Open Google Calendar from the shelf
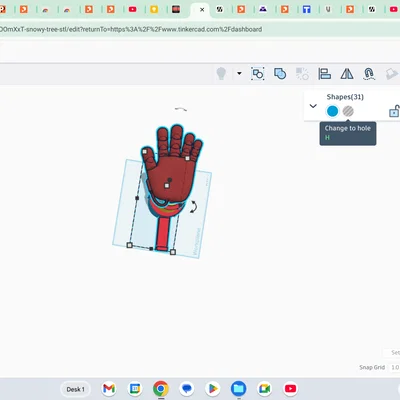Image resolution: width=400 pixels, height=400 pixels. pyautogui.click(x=135, y=389)
